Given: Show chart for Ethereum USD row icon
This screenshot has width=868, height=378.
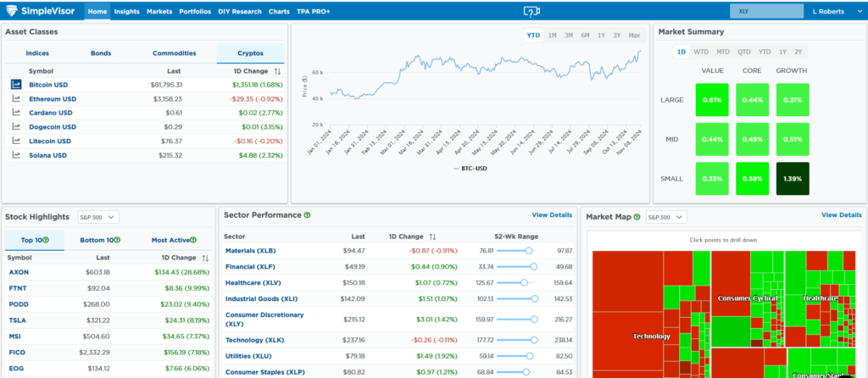Looking at the screenshot, I should pyautogui.click(x=15, y=98).
